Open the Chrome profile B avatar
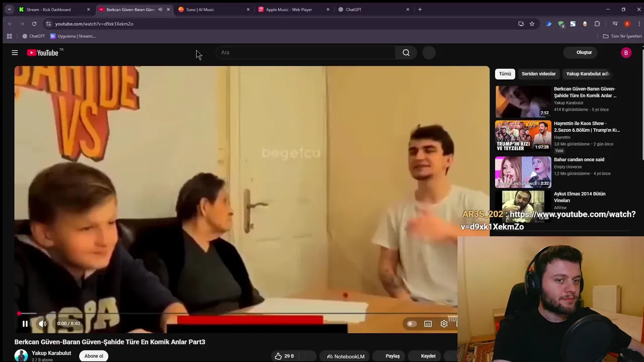Image resolution: width=644 pixels, height=362 pixels. coord(627,24)
